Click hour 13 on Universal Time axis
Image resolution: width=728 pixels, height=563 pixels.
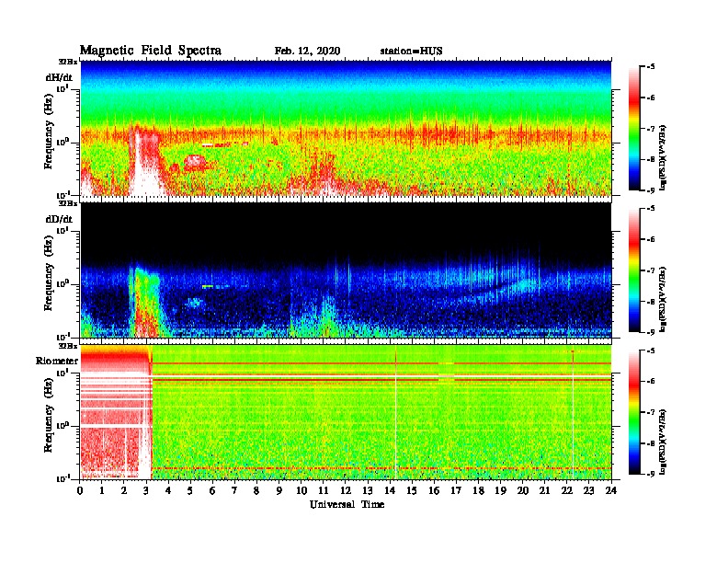(x=368, y=491)
